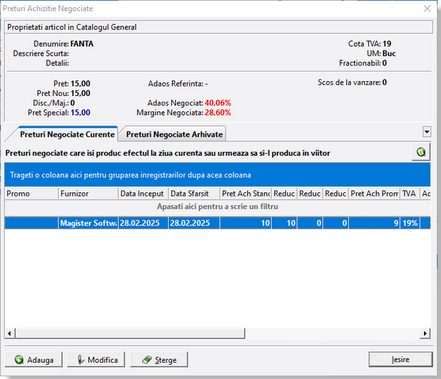Click the Modifica button
The image size is (441, 379).
pos(96,360)
